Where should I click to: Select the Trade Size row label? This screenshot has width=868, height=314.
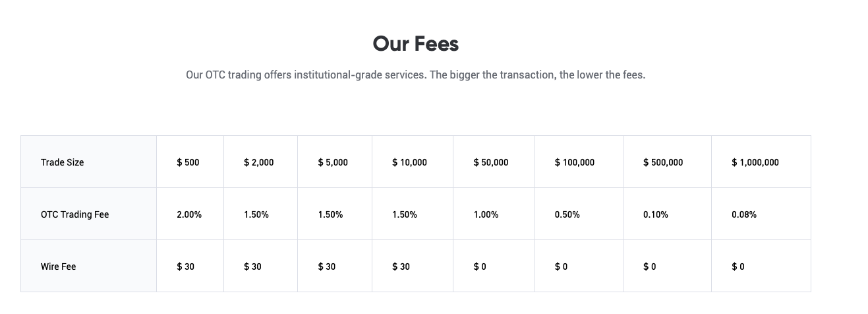[63, 162]
